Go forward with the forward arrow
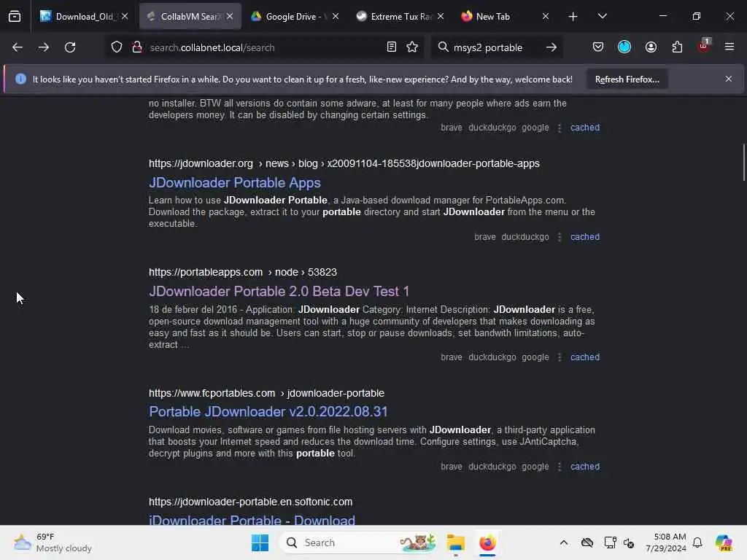This screenshot has height=560, width=747. 43,47
